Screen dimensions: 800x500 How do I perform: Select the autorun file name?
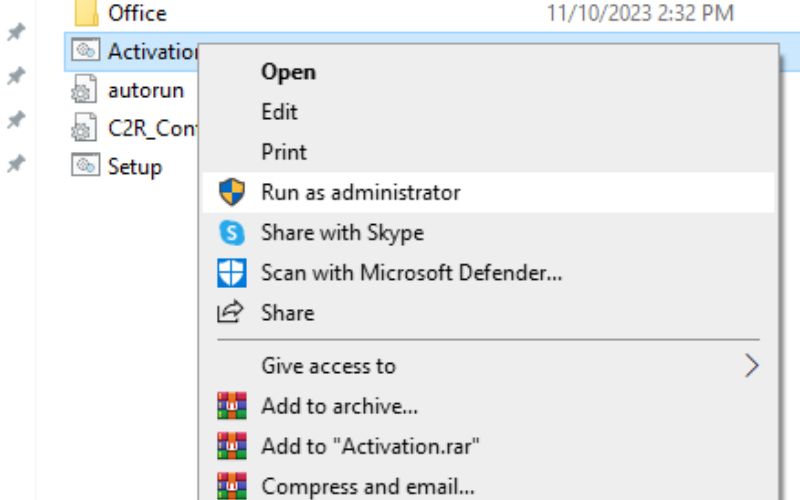pos(146,90)
